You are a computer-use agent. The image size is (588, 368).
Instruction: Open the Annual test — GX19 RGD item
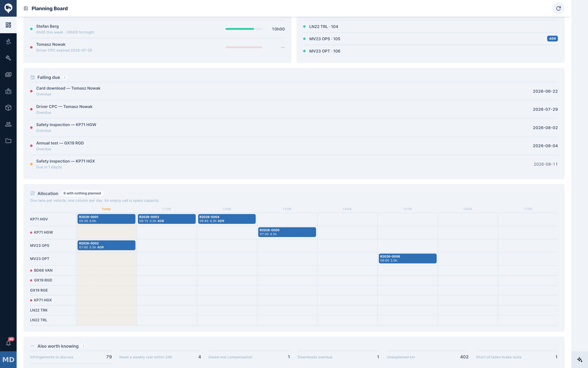point(294,146)
